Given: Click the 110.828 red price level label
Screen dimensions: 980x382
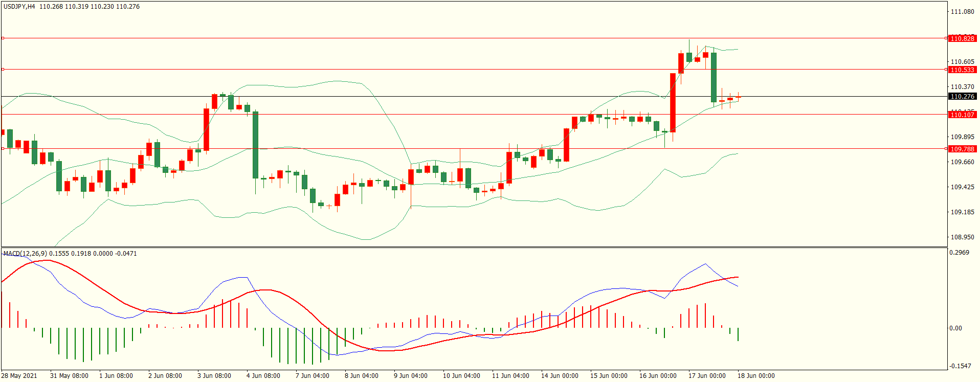Looking at the screenshot, I should click(x=962, y=38).
